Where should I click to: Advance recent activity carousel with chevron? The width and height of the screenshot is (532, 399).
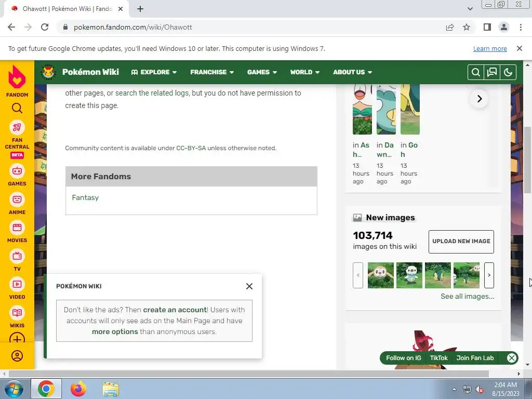click(x=480, y=99)
